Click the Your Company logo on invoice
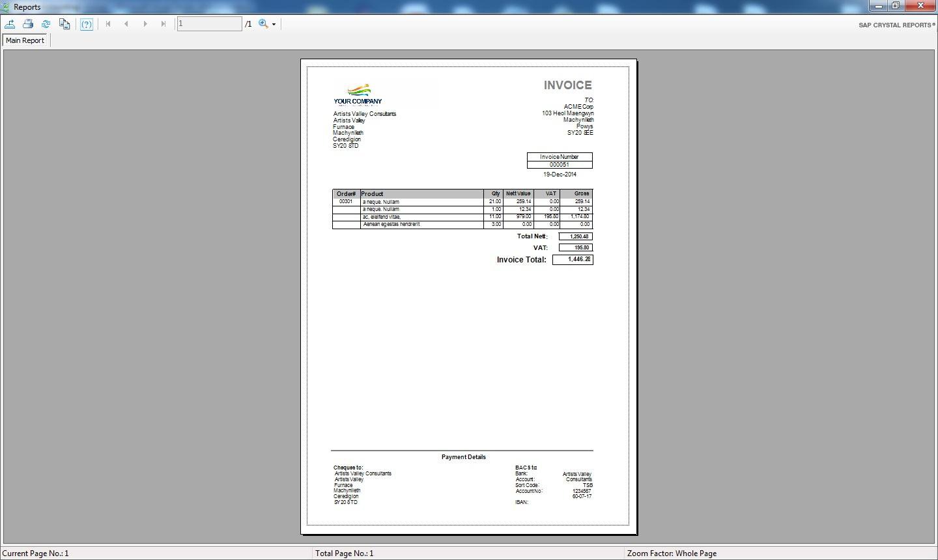The width and height of the screenshot is (938, 560). click(358, 94)
